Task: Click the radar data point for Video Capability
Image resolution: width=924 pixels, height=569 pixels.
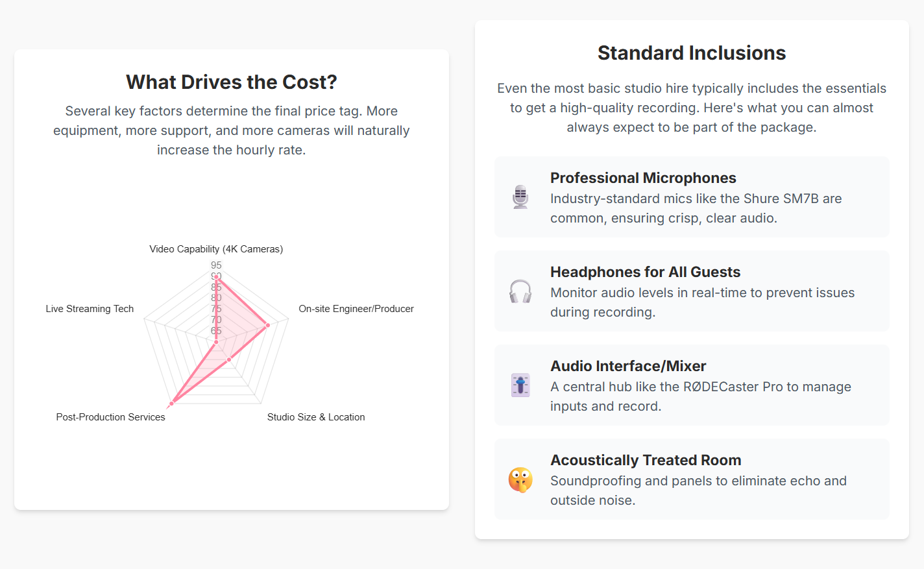Action: pos(216,277)
